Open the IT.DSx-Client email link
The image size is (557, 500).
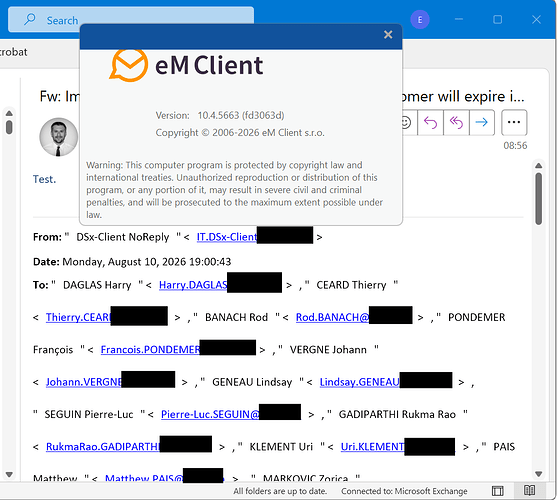227,237
